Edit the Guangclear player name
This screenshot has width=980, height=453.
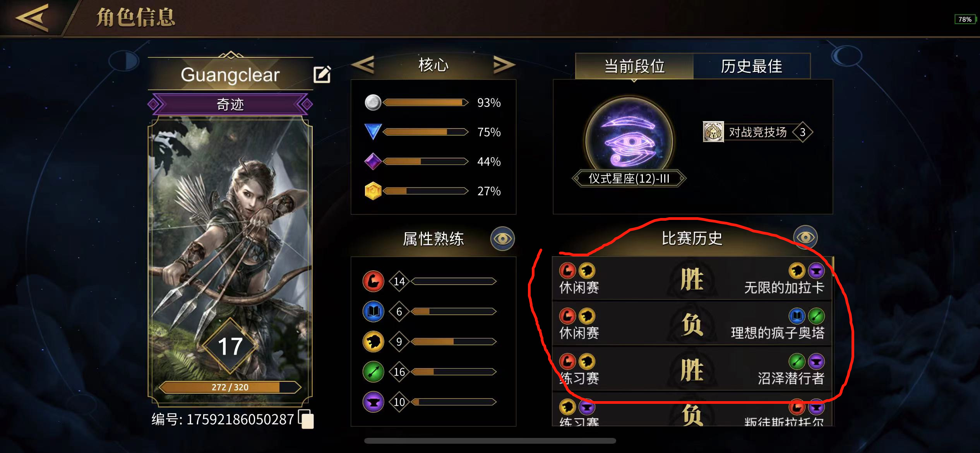(x=322, y=74)
